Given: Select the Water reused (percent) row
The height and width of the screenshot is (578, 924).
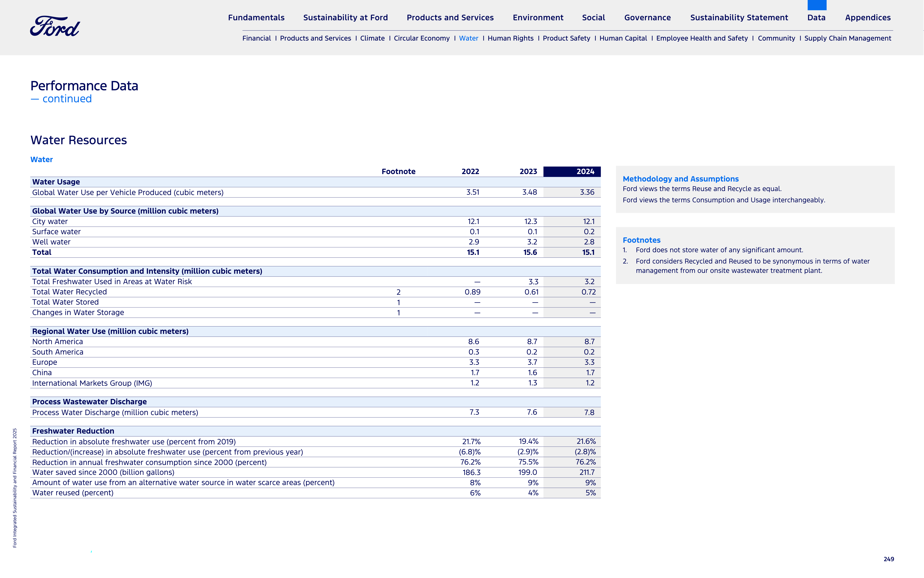Looking at the screenshot, I should (x=315, y=493).
